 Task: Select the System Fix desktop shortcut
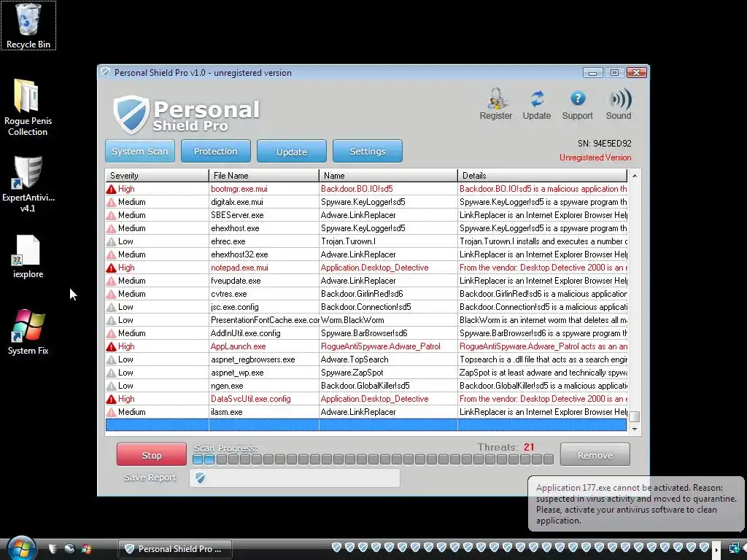28,332
